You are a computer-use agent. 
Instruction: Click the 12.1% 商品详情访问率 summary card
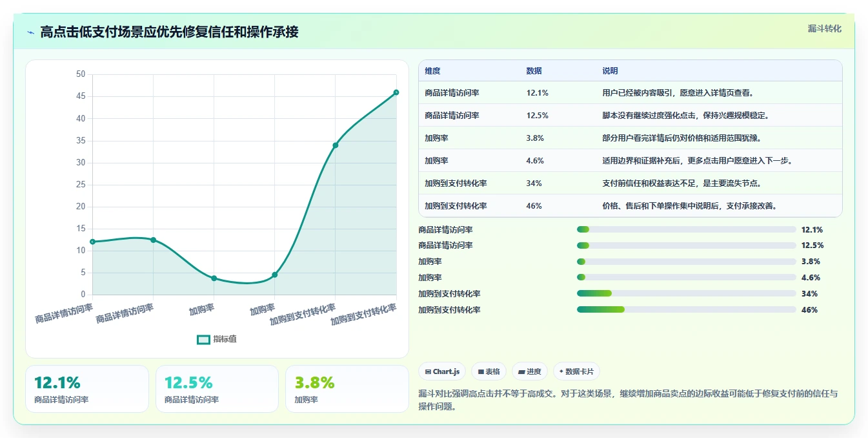pyautogui.click(x=87, y=389)
